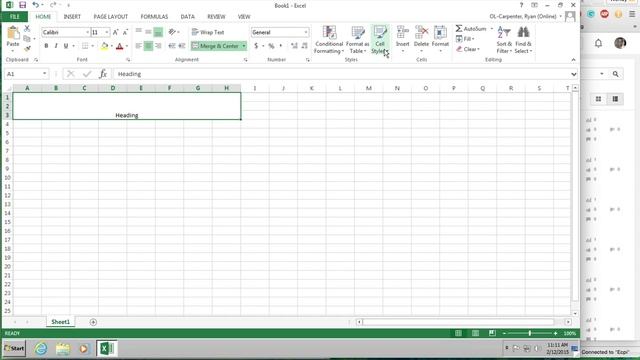This screenshot has height=360, width=640.
Task: Expand the Name Box dropdown
Action: pyautogui.click(x=44, y=74)
